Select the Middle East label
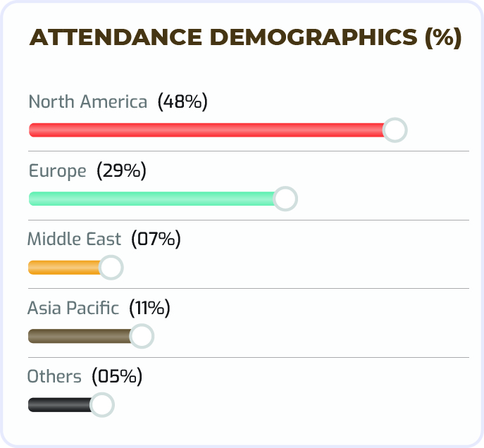Screen dimensions: 484x448 (74, 239)
